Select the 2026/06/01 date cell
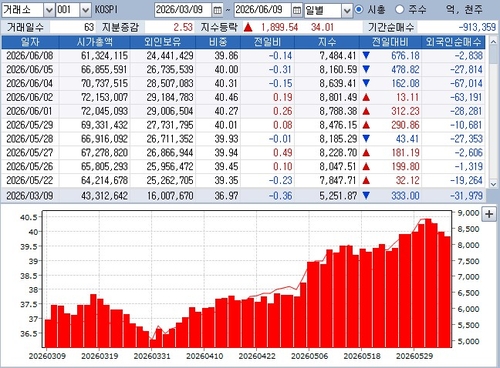 [x=30, y=111]
